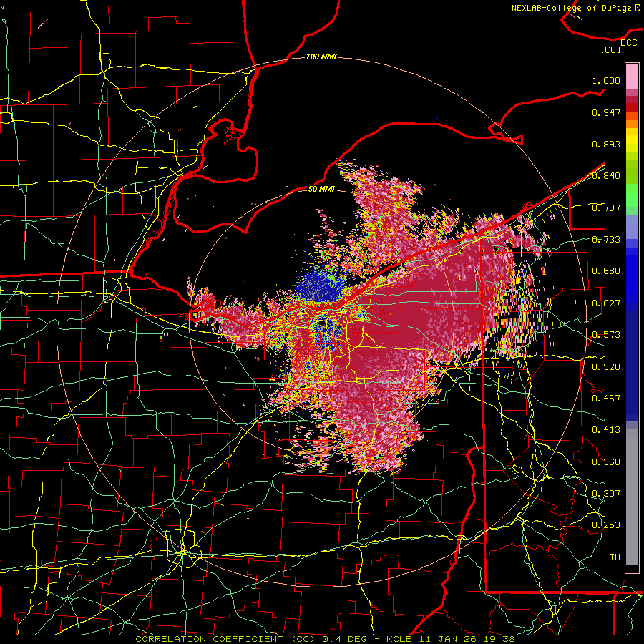The image size is (644, 644).
Task: Select the 0.307 legend value
Action: 606,494
